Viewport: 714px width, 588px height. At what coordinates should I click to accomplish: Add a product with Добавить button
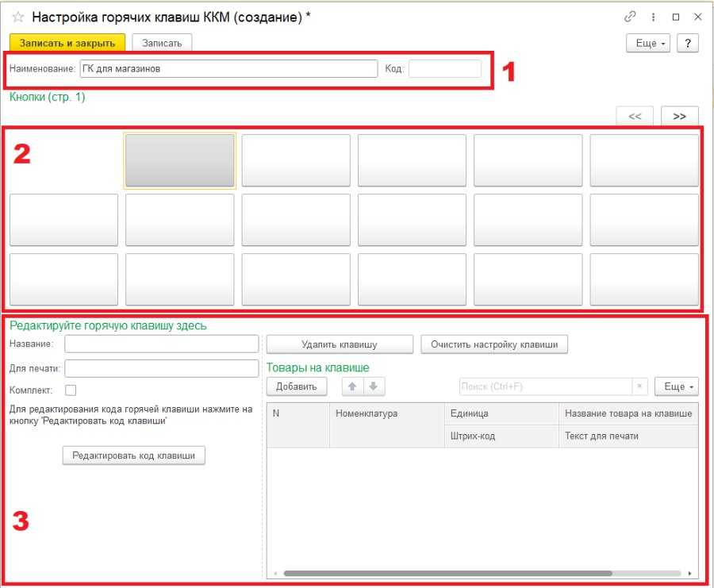(x=297, y=386)
